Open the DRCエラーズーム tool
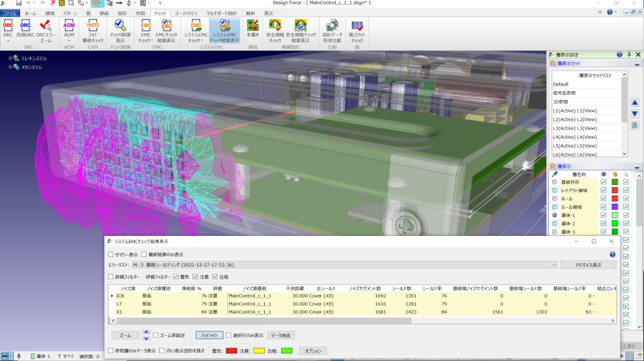The height and width of the screenshot is (361, 644). tap(45, 30)
